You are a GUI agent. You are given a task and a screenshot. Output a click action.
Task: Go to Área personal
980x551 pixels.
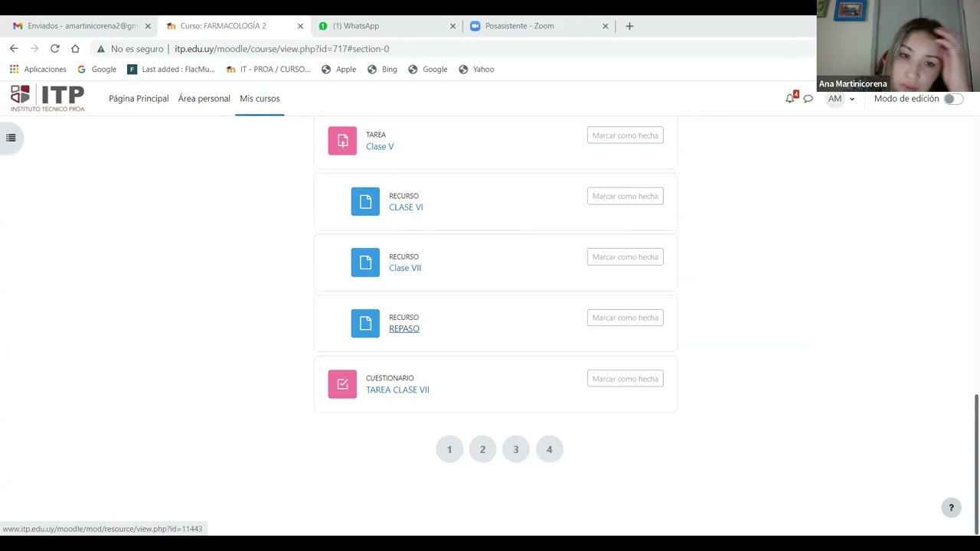click(204, 99)
